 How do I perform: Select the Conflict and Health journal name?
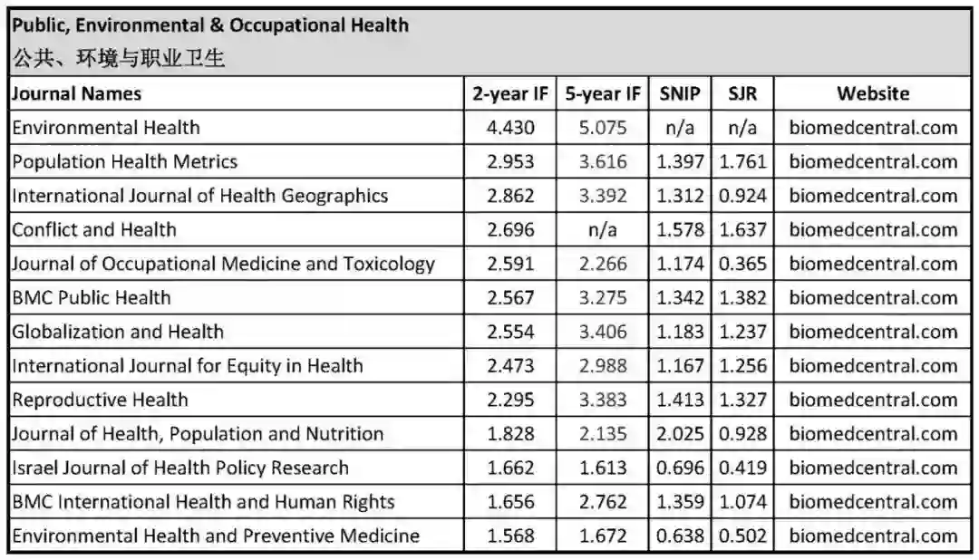[94, 230]
